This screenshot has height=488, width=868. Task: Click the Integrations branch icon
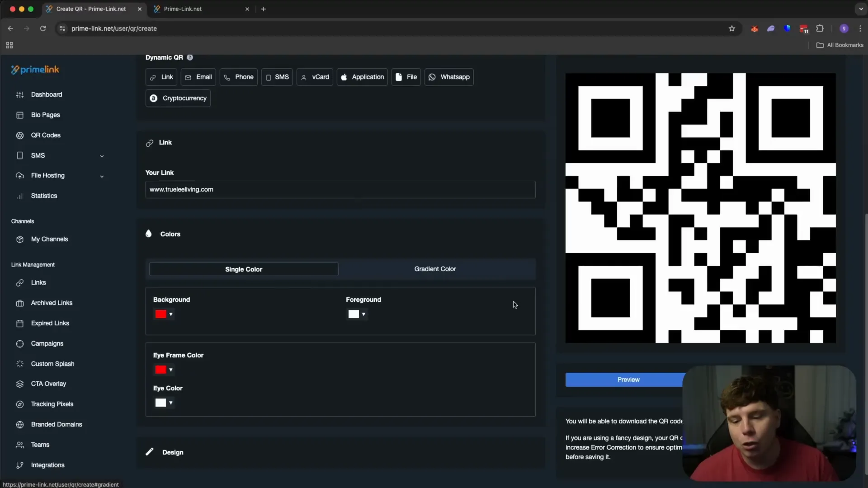[20, 465]
